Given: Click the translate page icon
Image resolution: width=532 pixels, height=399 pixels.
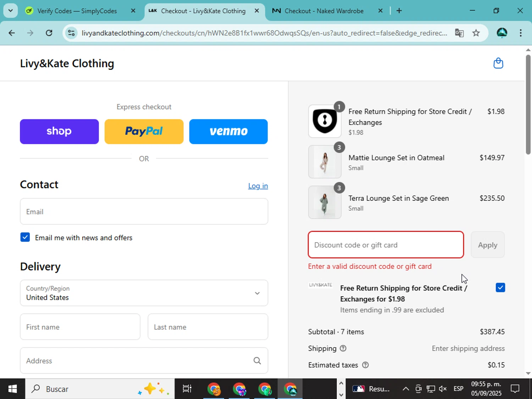Looking at the screenshot, I should [x=459, y=33].
